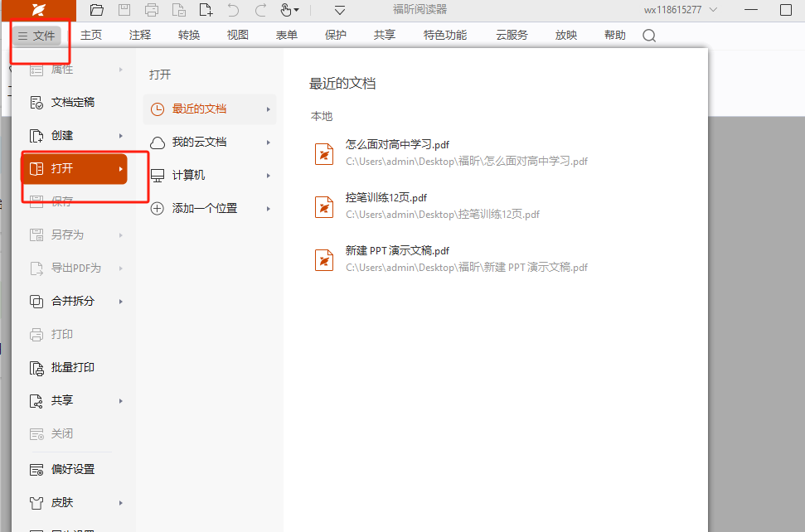
Task: Click the 文档定稿 icon in file menu
Action: click(x=36, y=102)
